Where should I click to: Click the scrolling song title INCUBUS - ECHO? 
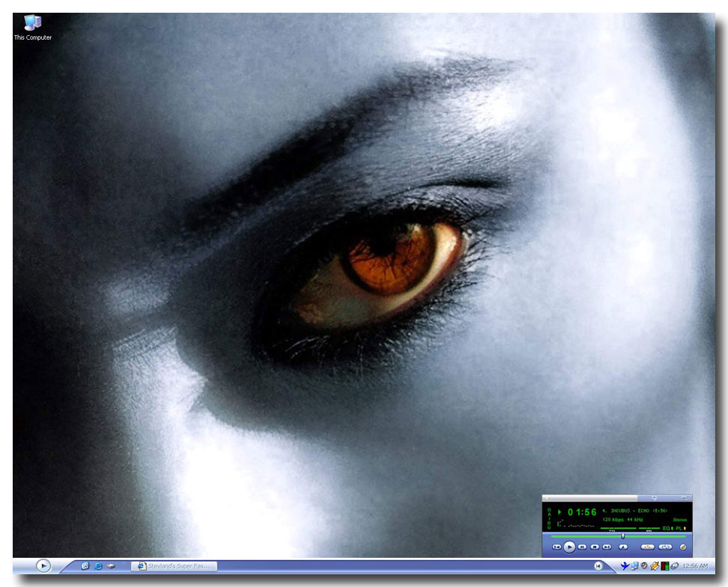click(x=634, y=511)
